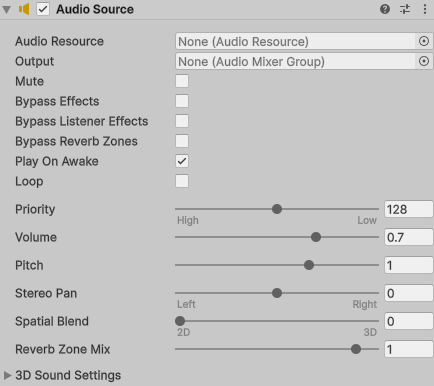Click the Spatial Blend slider knob

tap(180, 321)
